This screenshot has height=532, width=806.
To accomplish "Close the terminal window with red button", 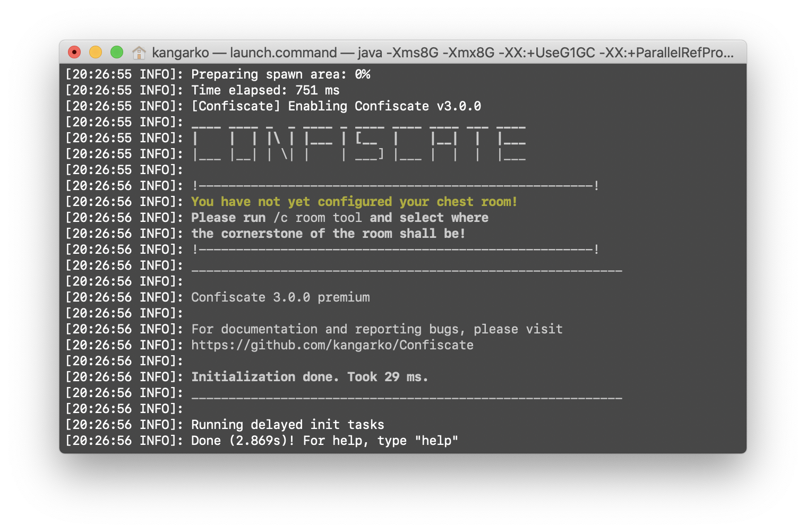I will (x=74, y=52).
